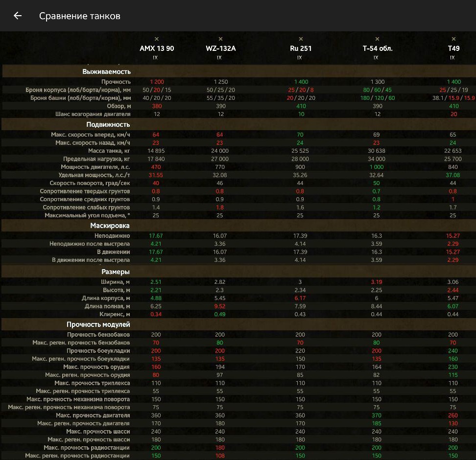Select the Ru 251 column header
This screenshot has height=460, width=476.
tap(301, 48)
